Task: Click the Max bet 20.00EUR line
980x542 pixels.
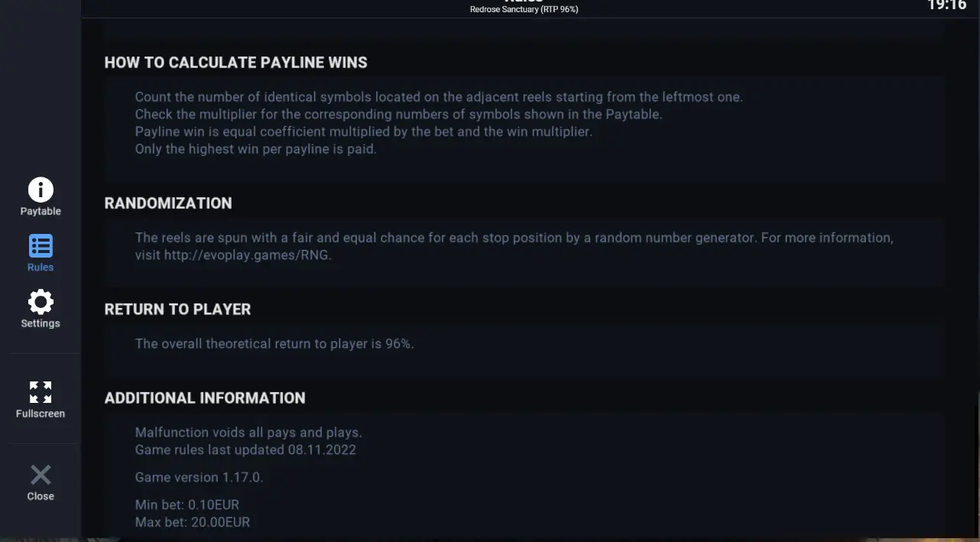Action: click(193, 522)
